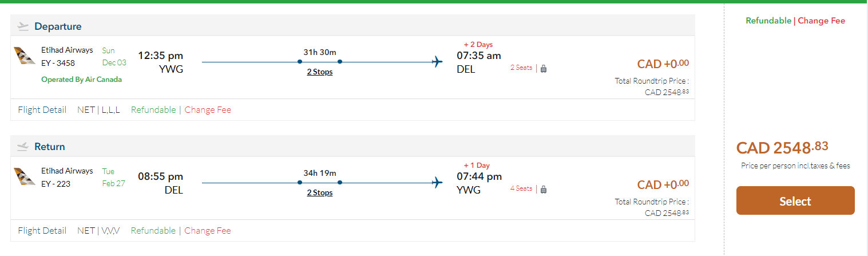Click the departure plane icon in the Departure header
Viewport: 868px width, 256px height.
click(23, 26)
